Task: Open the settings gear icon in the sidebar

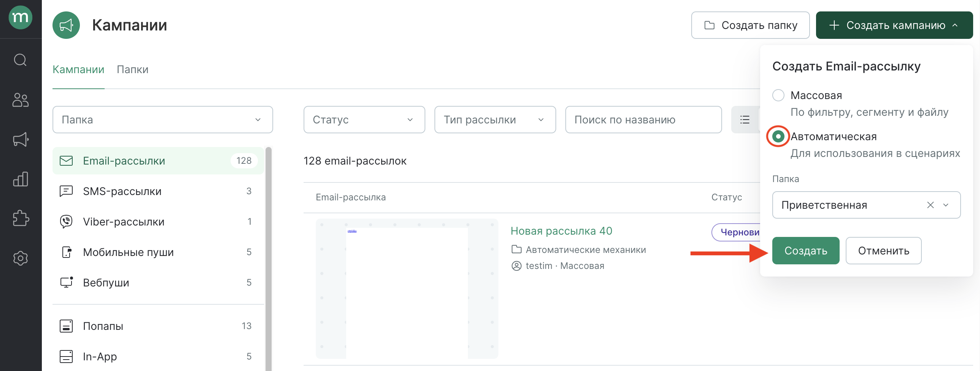Action: [x=21, y=258]
